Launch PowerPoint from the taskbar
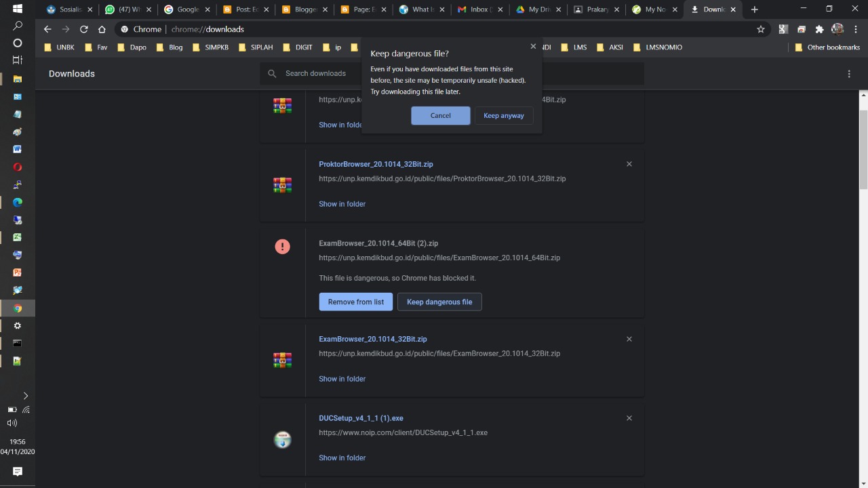The image size is (868, 488). tap(18, 272)
